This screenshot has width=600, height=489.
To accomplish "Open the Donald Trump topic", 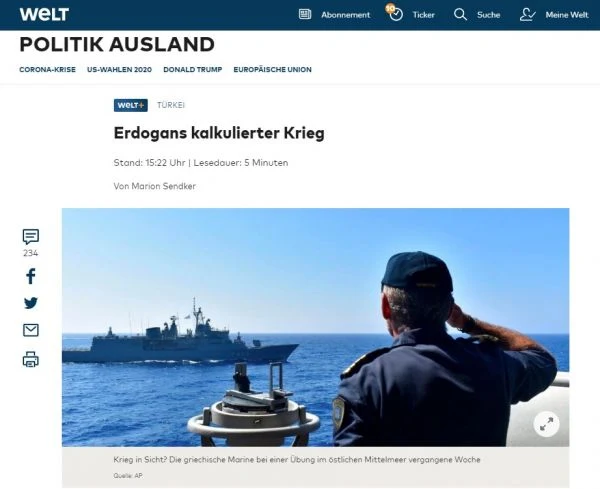I will tap(192, 70).
